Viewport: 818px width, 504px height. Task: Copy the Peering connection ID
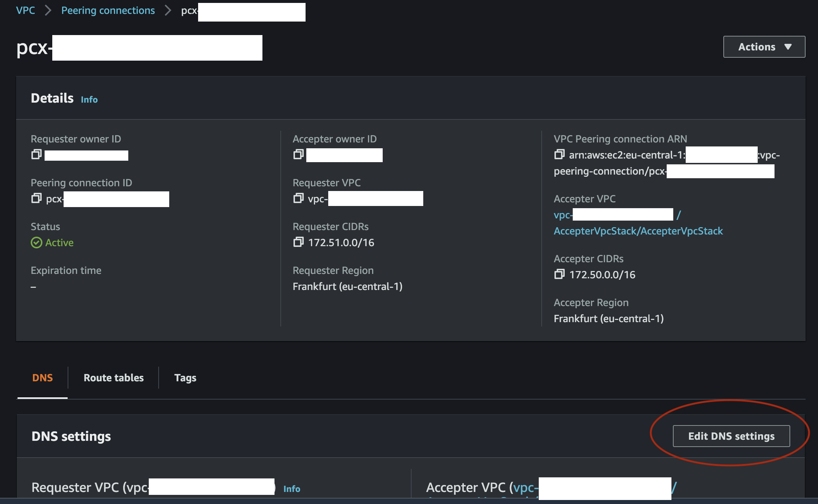(x=36, y=198)
